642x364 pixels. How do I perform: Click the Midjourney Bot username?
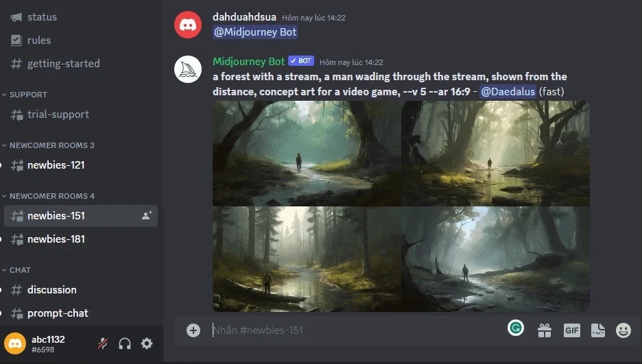[248, 61]
